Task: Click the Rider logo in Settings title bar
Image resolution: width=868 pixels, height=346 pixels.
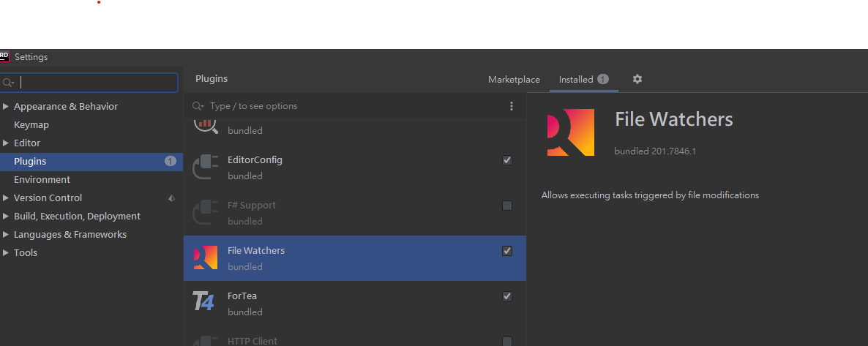Action: pos(4,56)
